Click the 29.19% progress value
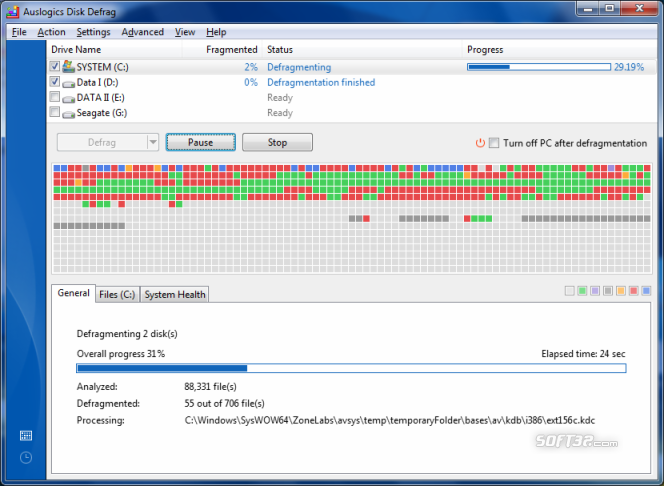664x486 pixels. pyautogui.click(x=629, y=67)
